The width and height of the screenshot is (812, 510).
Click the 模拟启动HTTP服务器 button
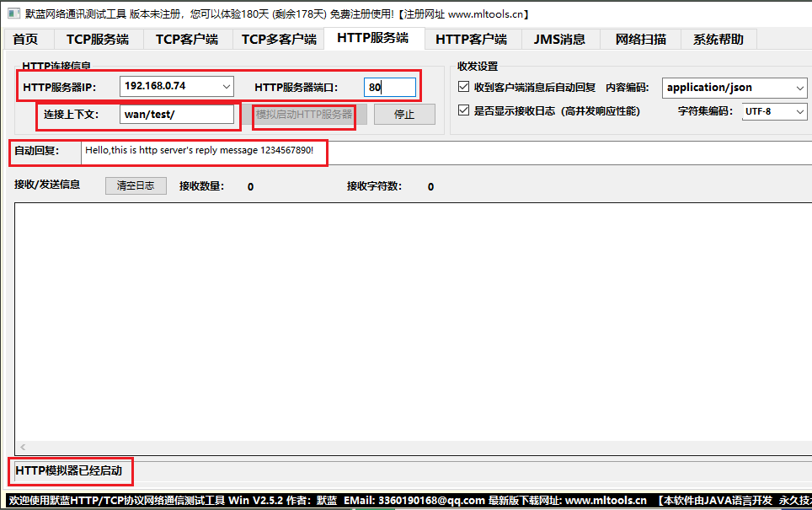coord(304,114)
